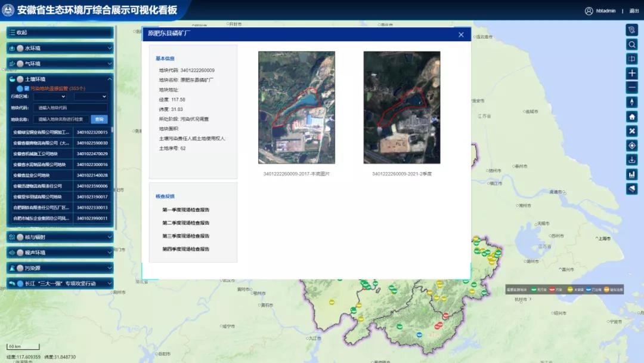The width and height of the screenshot is (644, 363).
Task: Expand the 核与辐射 section
Action: coord(60,237)
